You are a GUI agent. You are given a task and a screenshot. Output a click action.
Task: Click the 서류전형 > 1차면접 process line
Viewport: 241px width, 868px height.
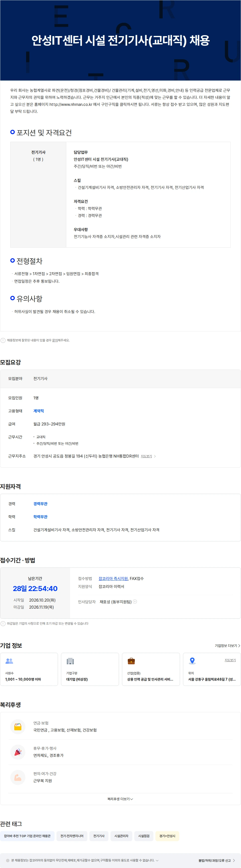[56, 274]
